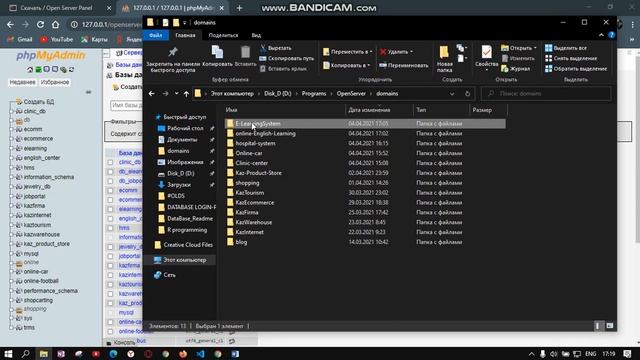The width and height of the screenshot is (640, 360).
Task: Click Explorer up-one-level arrow
Action: pos(186,93)
